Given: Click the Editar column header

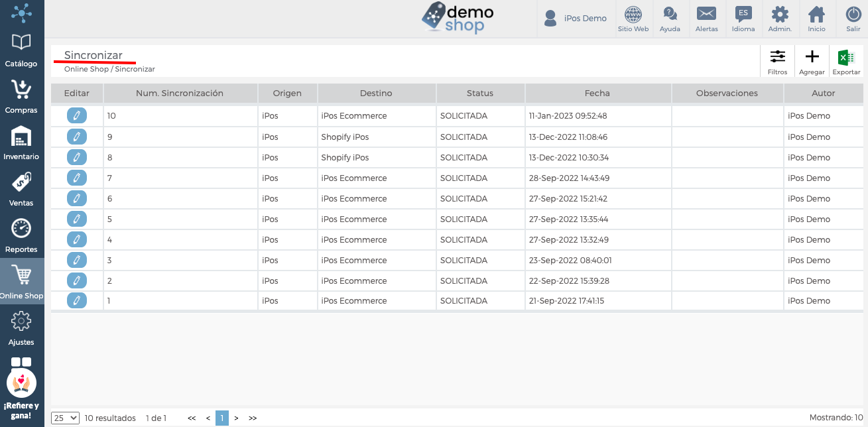Looking at the screenshot, I should click(x=77, y=93).
